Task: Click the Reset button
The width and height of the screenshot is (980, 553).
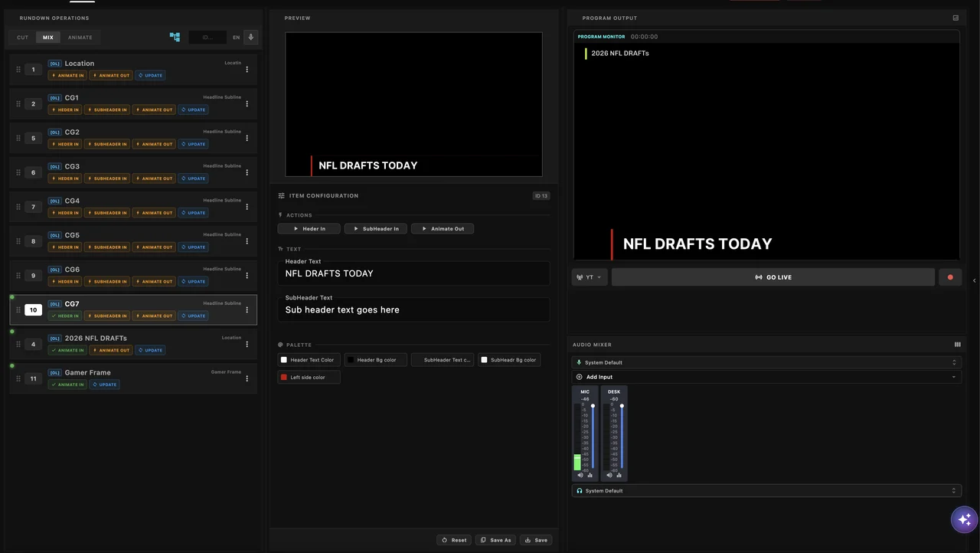Action: [x=454, y=540]
